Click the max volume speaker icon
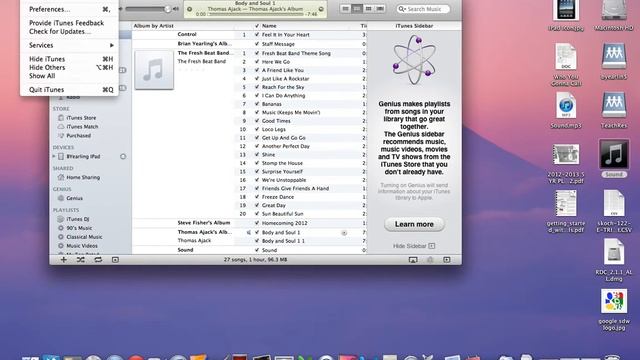 176,9
